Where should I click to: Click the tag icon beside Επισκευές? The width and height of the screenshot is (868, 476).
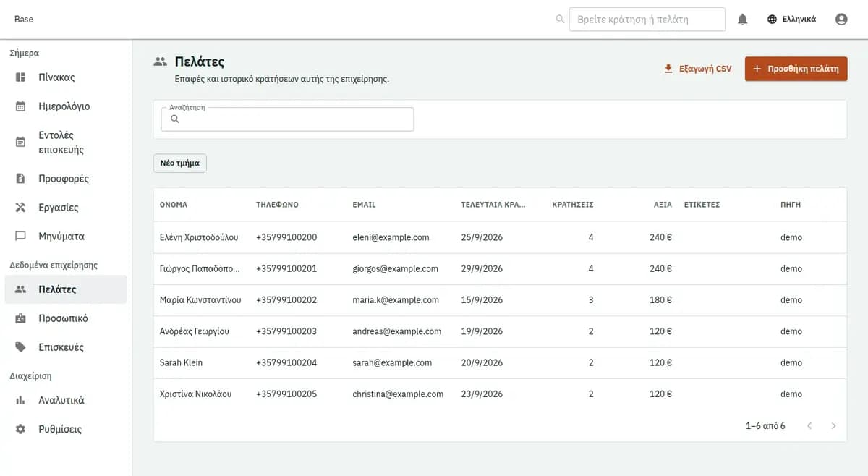click(21, 347)
